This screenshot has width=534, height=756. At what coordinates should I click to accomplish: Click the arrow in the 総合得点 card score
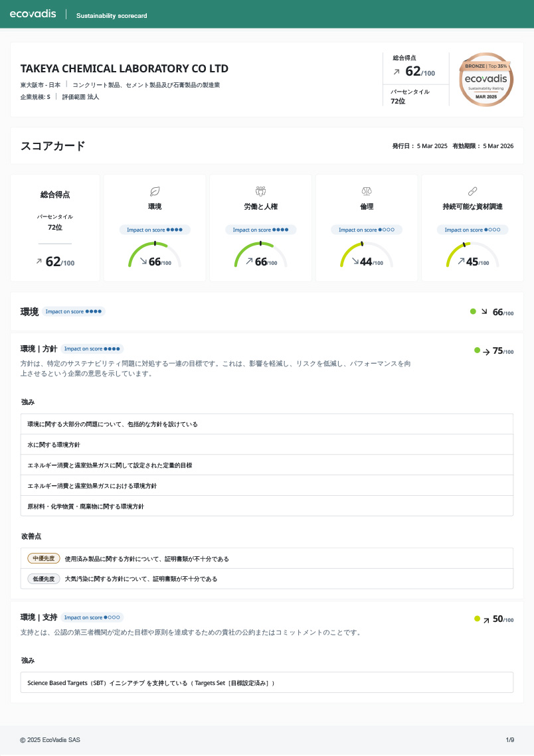[39, 262]
